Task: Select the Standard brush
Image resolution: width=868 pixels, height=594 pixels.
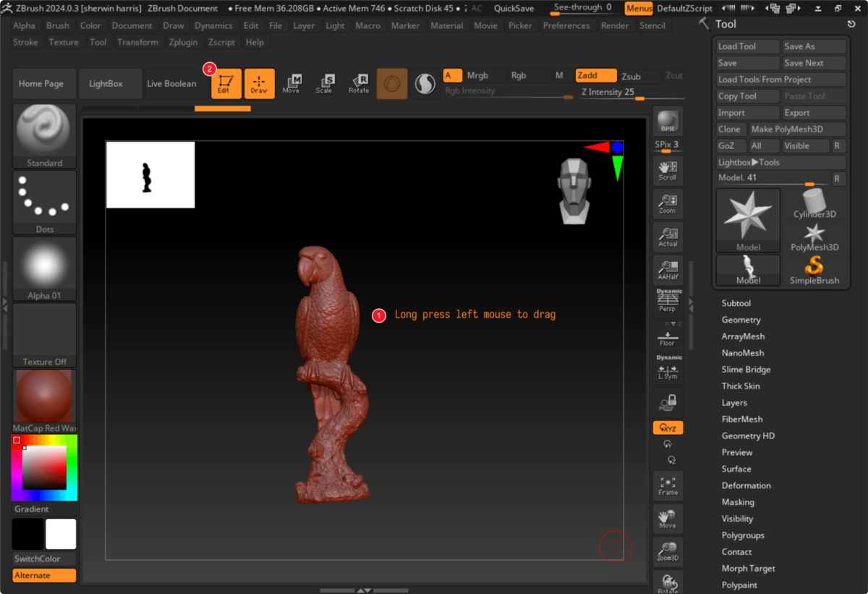Action: click(43, 135)
